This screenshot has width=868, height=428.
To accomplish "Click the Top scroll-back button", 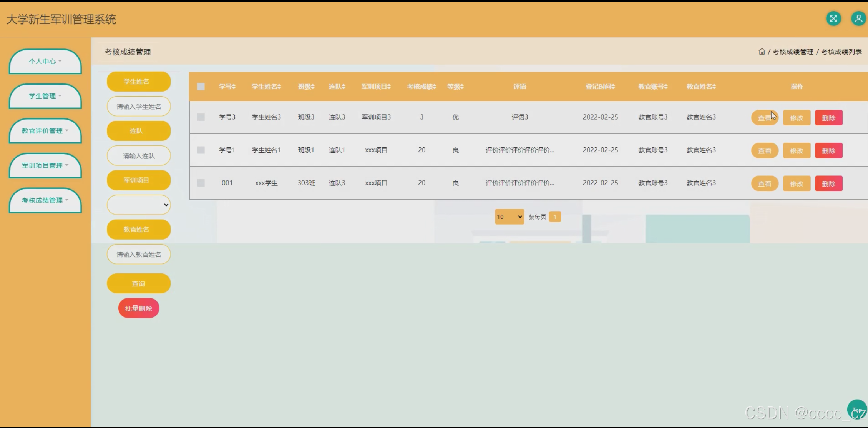I will tap(856, 410).
